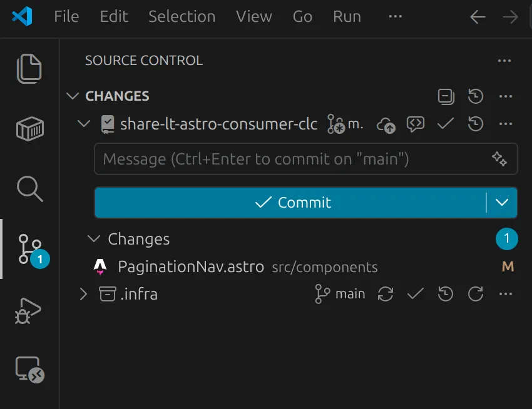This screenshot has width=532, height=409.
Task: Open history icon in CHANGES header
Action: coord(475,96)
